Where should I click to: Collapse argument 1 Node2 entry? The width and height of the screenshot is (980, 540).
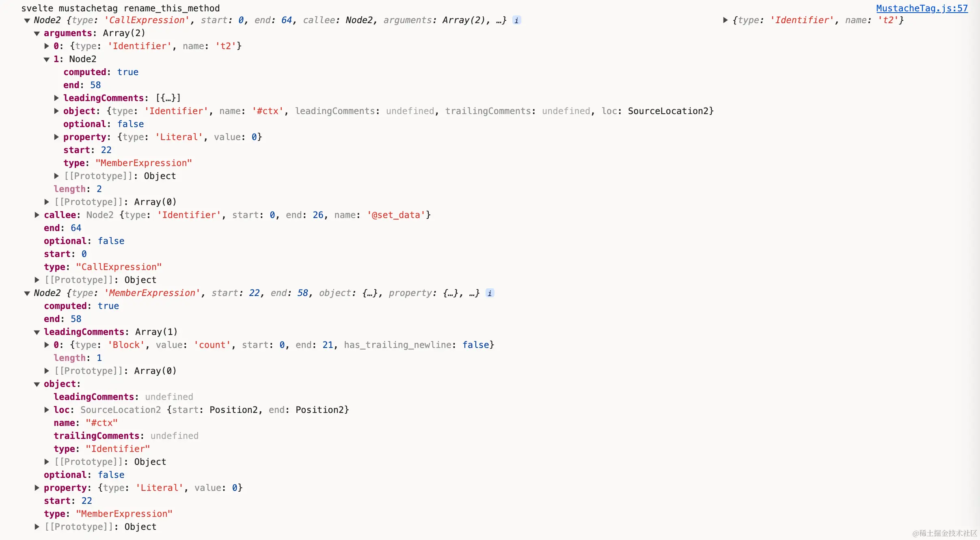click(47, 59)
